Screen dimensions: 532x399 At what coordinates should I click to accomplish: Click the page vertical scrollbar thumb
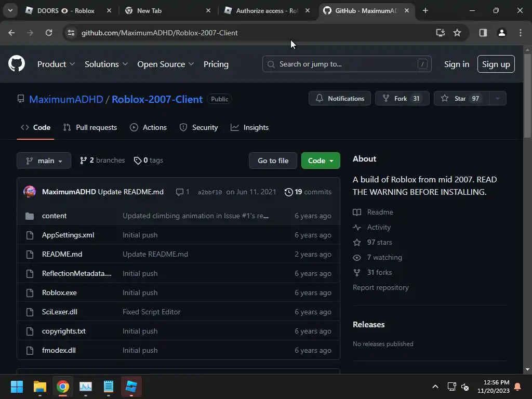tap(527, 96)
